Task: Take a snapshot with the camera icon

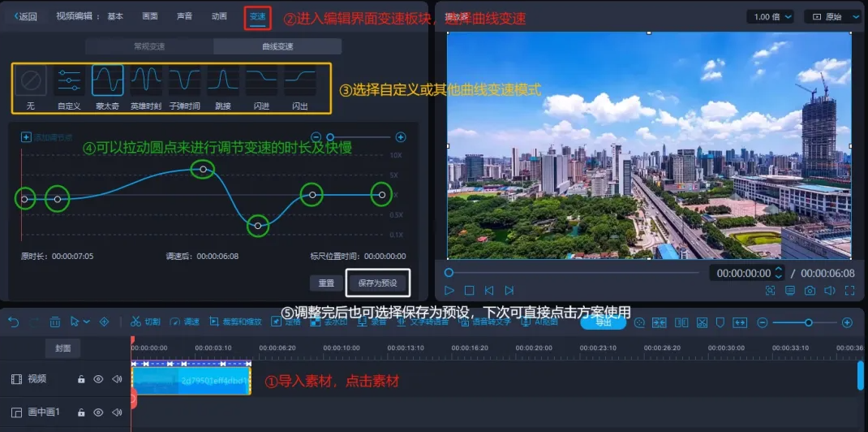Action: (810, 290)
